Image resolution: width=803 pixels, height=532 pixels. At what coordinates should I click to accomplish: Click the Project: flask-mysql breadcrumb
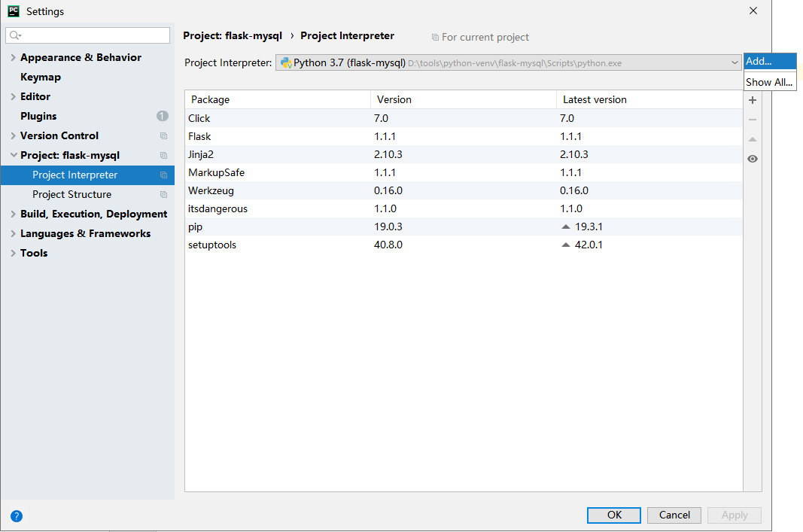point(233,36)
